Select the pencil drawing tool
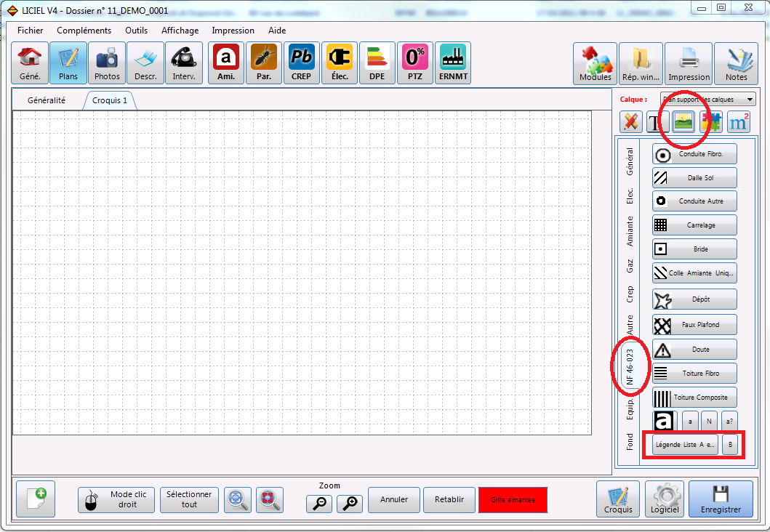The width and height of the screenshot is (770, 532). coord(631,121)
